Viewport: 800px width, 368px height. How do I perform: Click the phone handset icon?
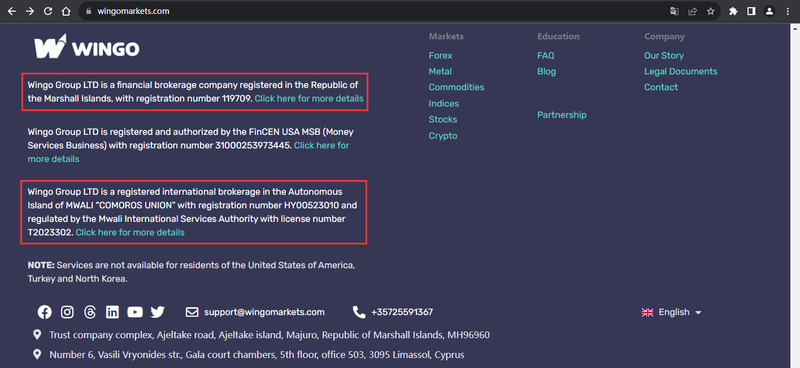(359, 312)
